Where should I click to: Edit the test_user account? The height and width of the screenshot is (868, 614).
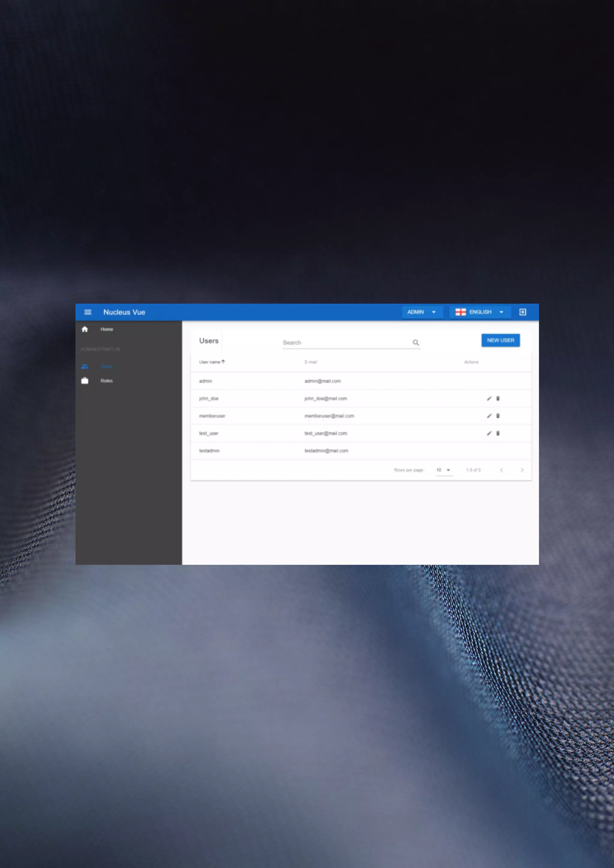point(489,433)
